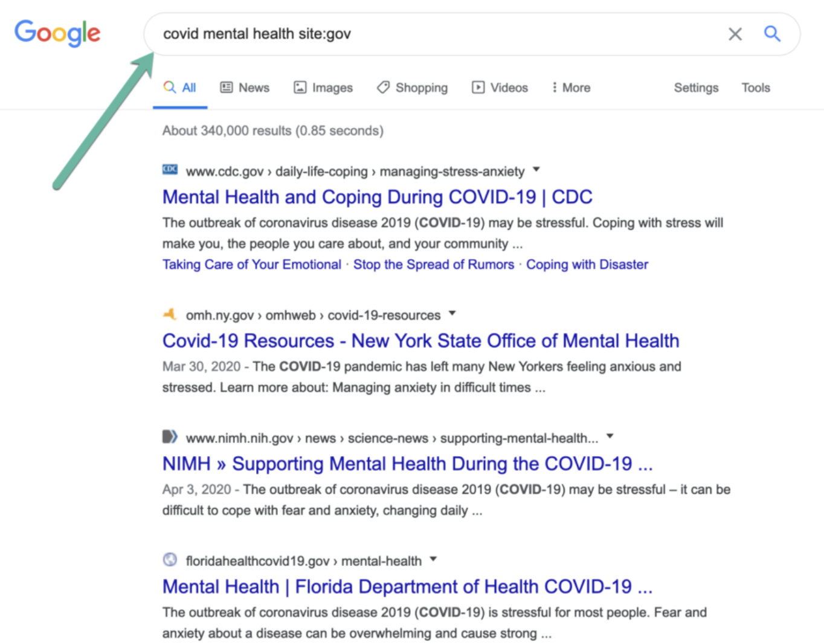The image size is (824, 644).
Task: Click the NIMH favicon
Action: click(170, 436)
